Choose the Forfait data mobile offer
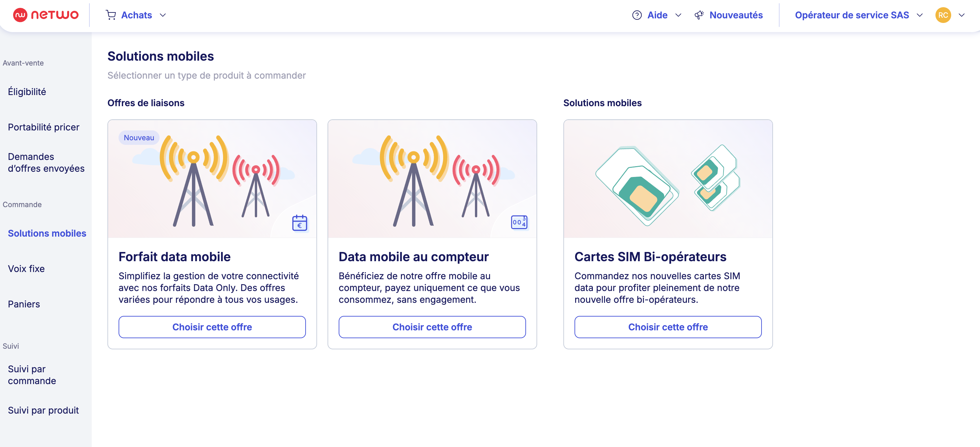The height and width of the screenshot is (447, 980). click(212, 327)
